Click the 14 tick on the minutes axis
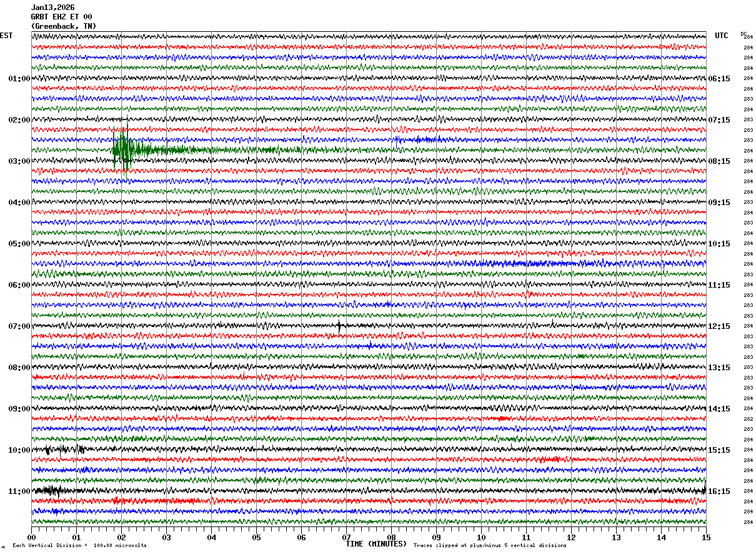The image size is (756, 554). (x=661, y=537)
